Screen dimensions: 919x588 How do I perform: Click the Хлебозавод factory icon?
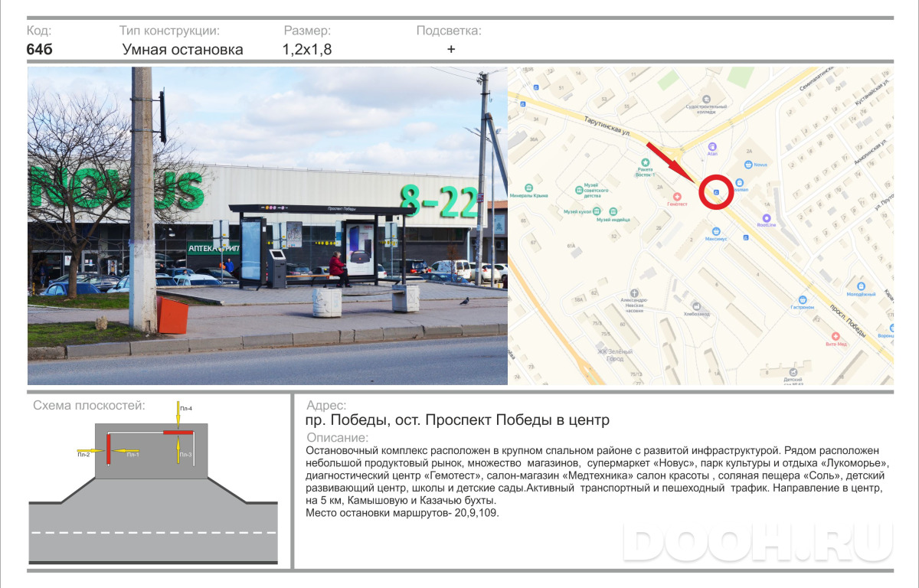[697, 305]
